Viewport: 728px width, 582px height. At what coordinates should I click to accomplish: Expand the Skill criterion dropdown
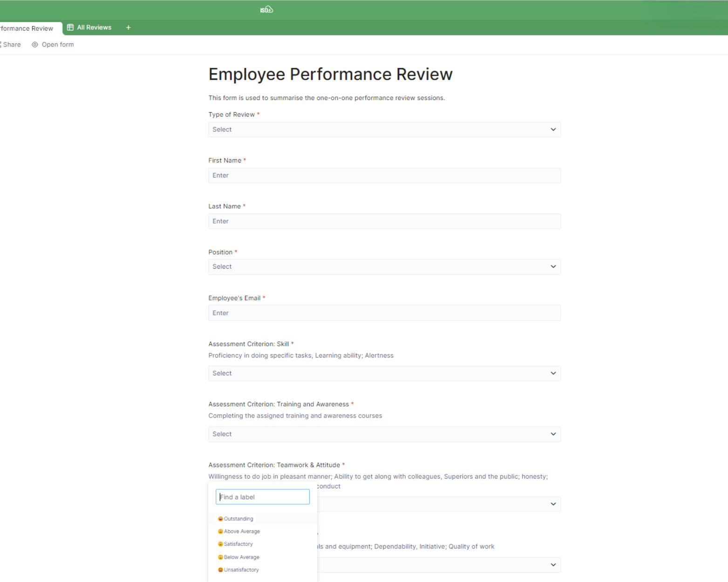pos(384,373)
